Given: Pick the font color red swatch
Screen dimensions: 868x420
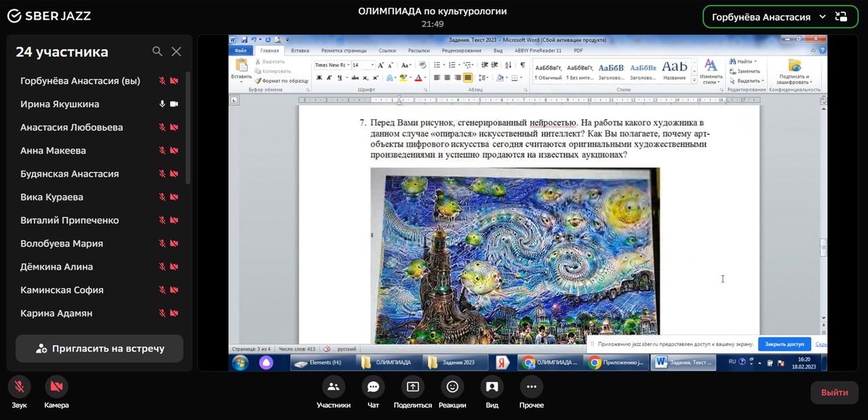Looking at the screenshot, I should (418, 78).
